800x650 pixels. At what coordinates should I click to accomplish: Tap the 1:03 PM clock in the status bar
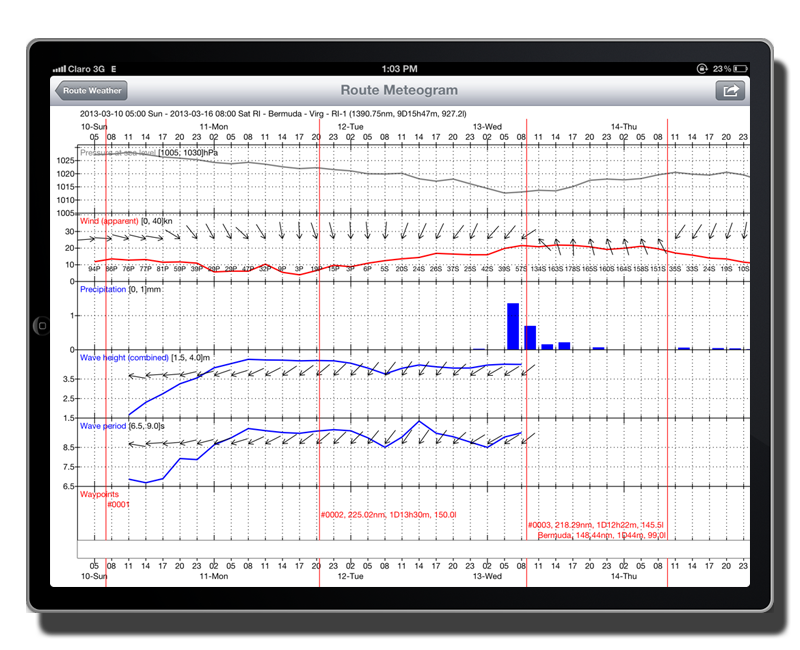click(399, 68)
